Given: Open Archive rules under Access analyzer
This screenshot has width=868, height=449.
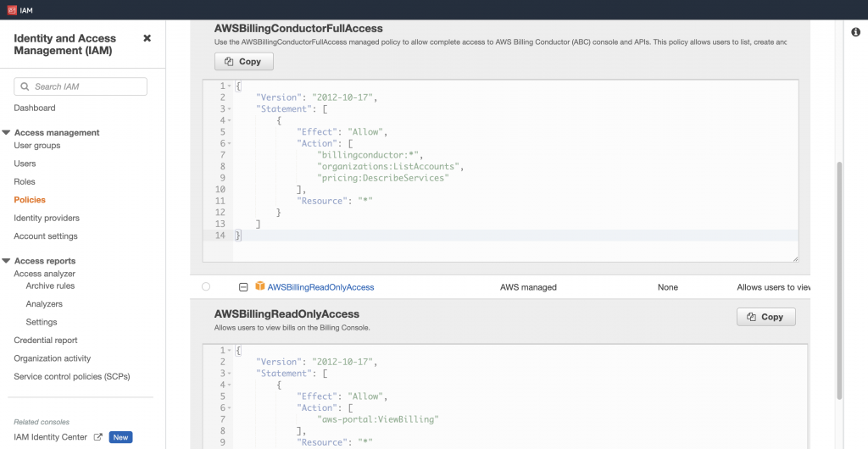Looking at the screenshot, I should [x=50, y=285].
